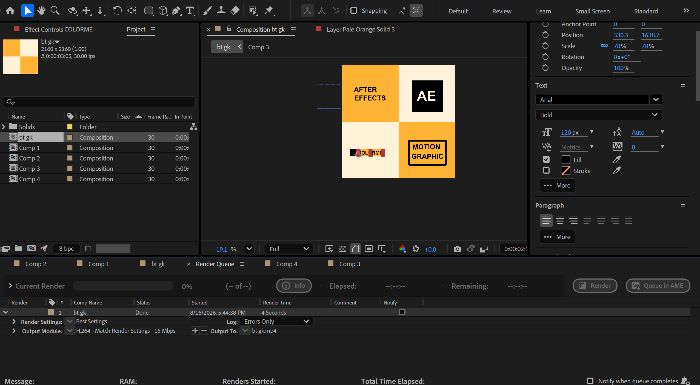700x385 pixels.
Task: Expand the Solids folder
Action: pyautogui.click(x=4, y=127)
